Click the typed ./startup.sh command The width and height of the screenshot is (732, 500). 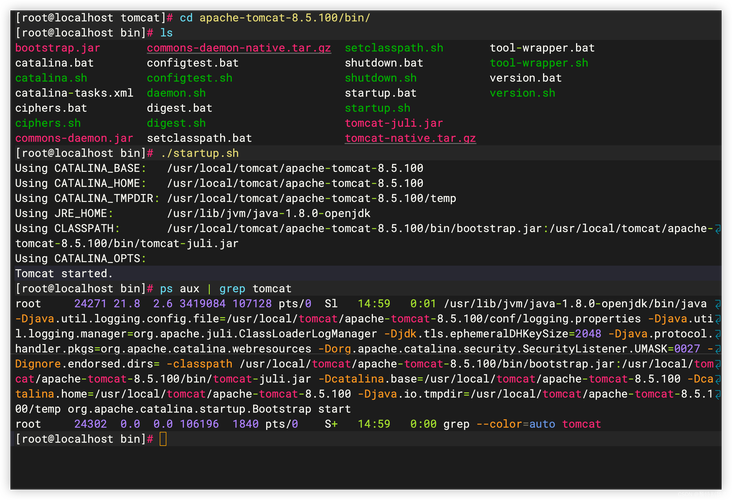(x=199, y=153)
